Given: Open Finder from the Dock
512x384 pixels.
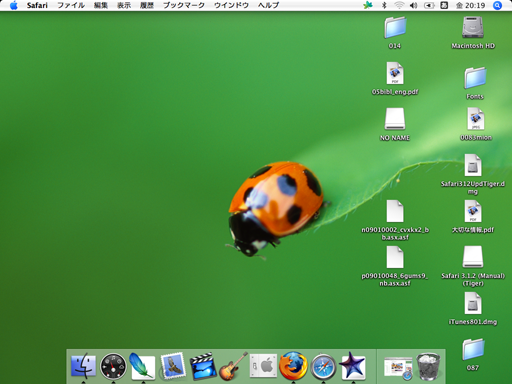Looking at the screenshot, I should [x=83, y=366].
